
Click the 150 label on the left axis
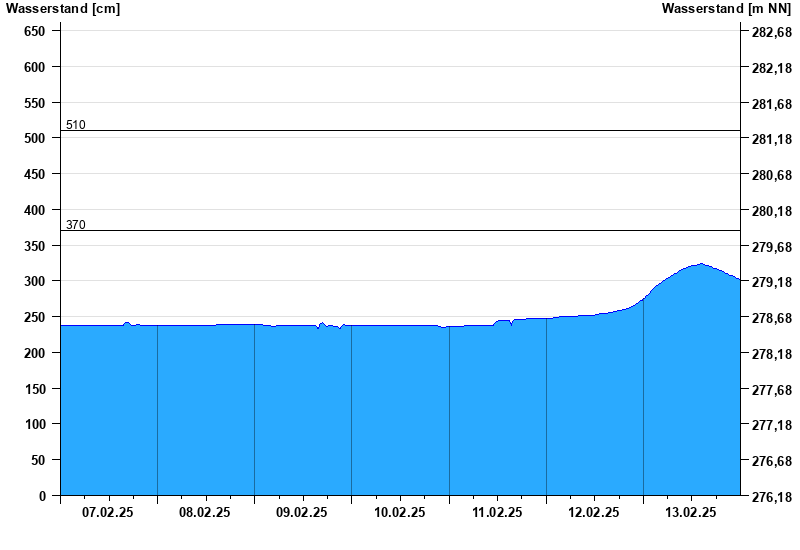(35, 389)
